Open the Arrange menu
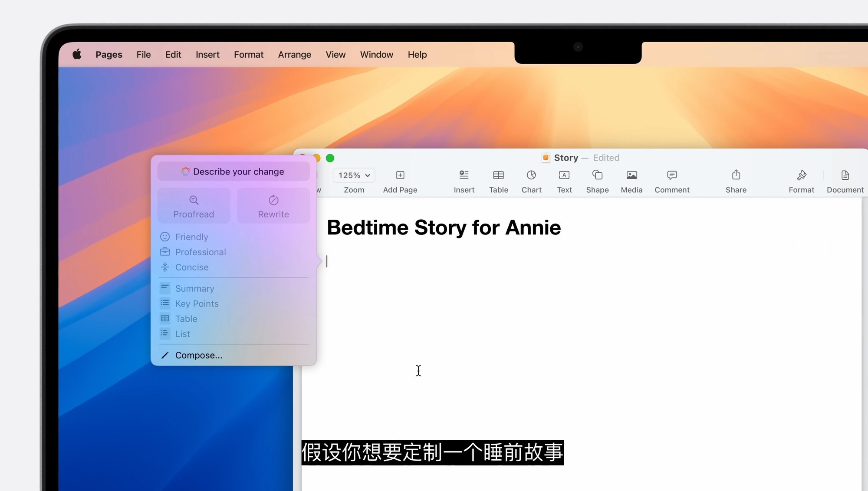 point(294,55)
